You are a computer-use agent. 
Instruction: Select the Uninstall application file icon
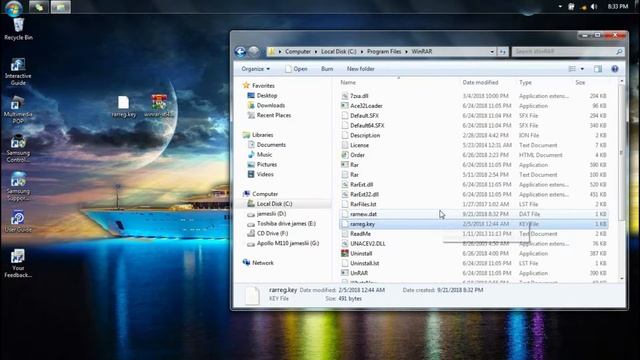(x=345, y=253)
